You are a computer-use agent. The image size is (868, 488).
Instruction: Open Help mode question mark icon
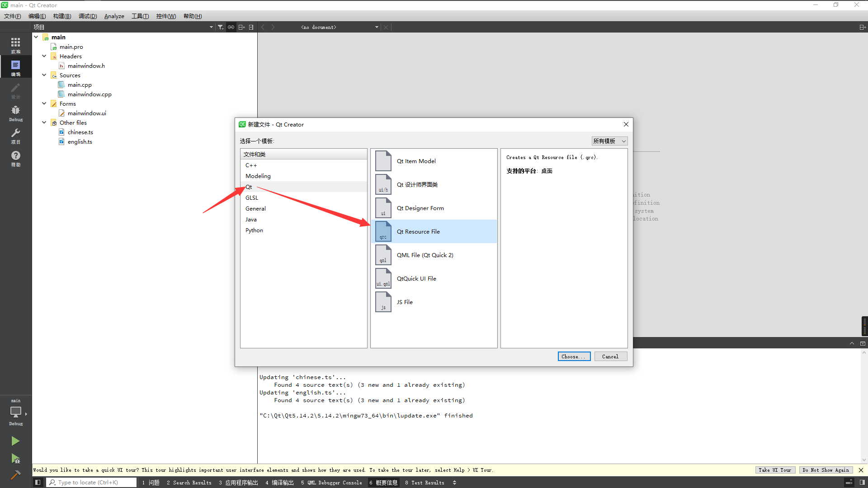pos(16,158)
